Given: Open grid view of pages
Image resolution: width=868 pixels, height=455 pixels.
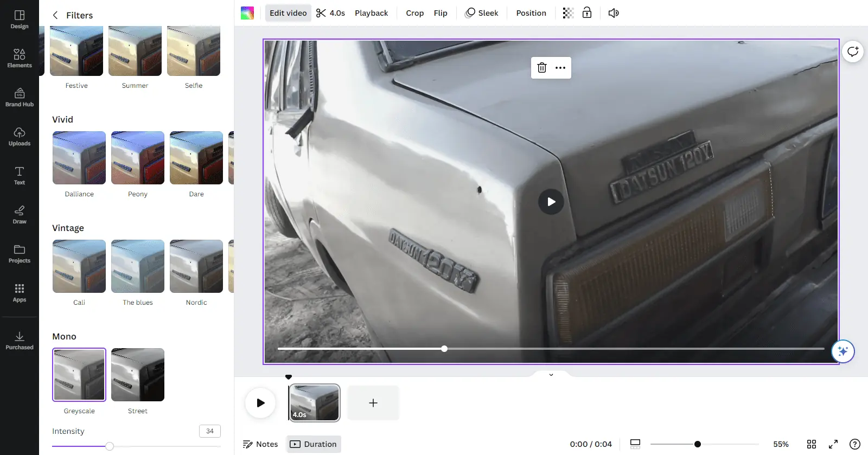Looking at the screenshot, I should tap(812, 444).
